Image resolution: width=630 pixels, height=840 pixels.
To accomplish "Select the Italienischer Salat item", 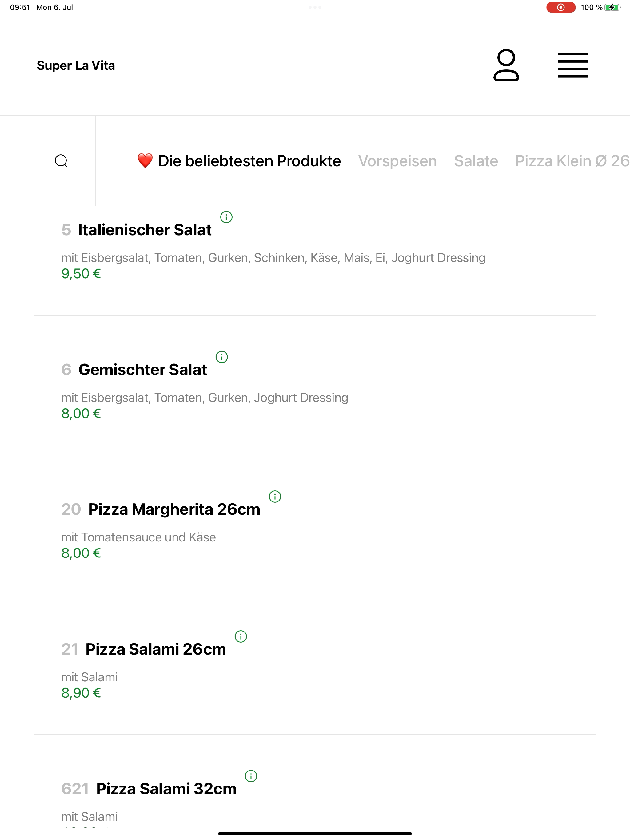I will pyautogui.click(x=315, y=261).
